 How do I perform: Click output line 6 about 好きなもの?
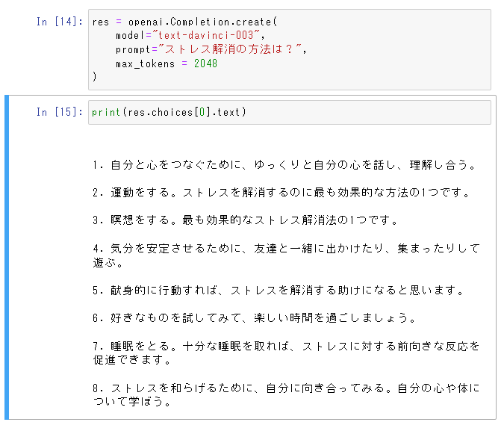tap(255, 318)
